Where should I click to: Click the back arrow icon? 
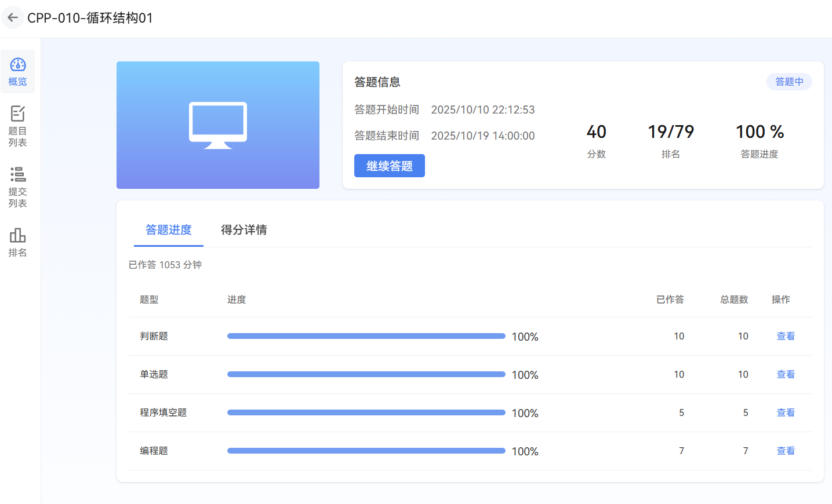(x=13, y=17)
